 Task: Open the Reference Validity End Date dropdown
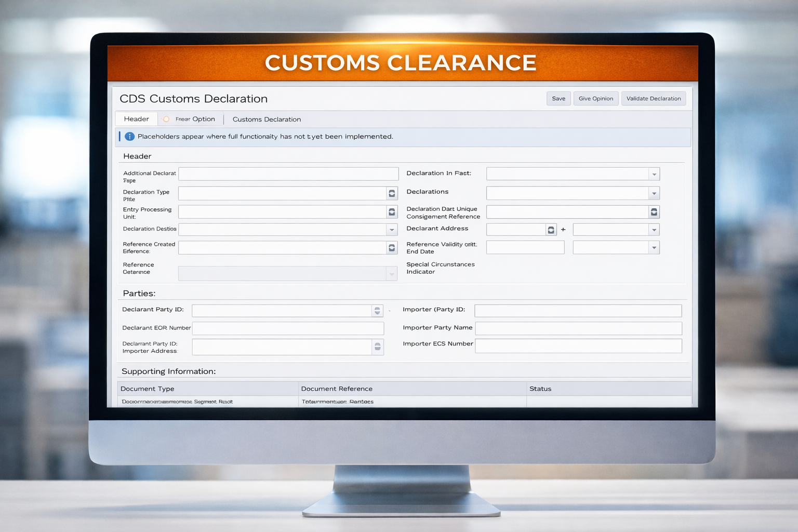(x=654, y=247)
